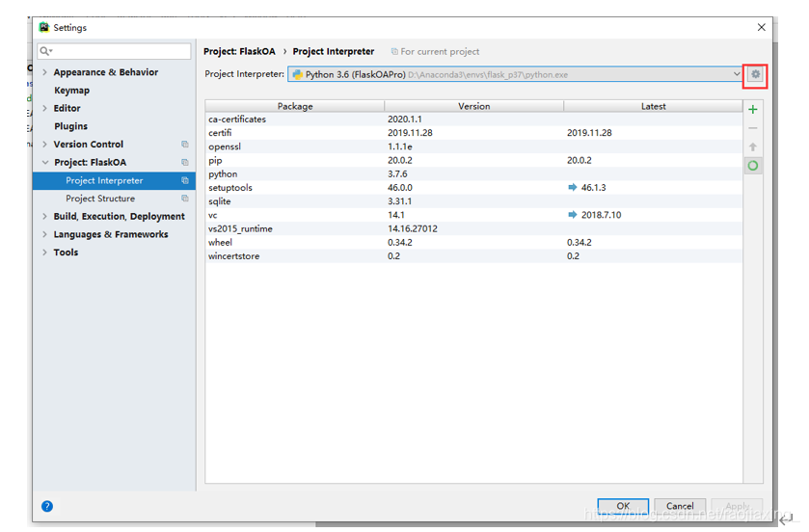This screenshot has width=809, height=532.
Task: Click version value 3.31.1
Action: point(399,201)
